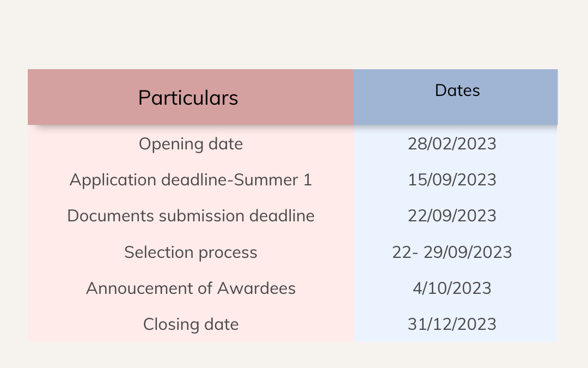Viewport: 588px width, 368px height.
Task: Select the 22/09/2023 date cell
Action: click(x=452, y=216)
